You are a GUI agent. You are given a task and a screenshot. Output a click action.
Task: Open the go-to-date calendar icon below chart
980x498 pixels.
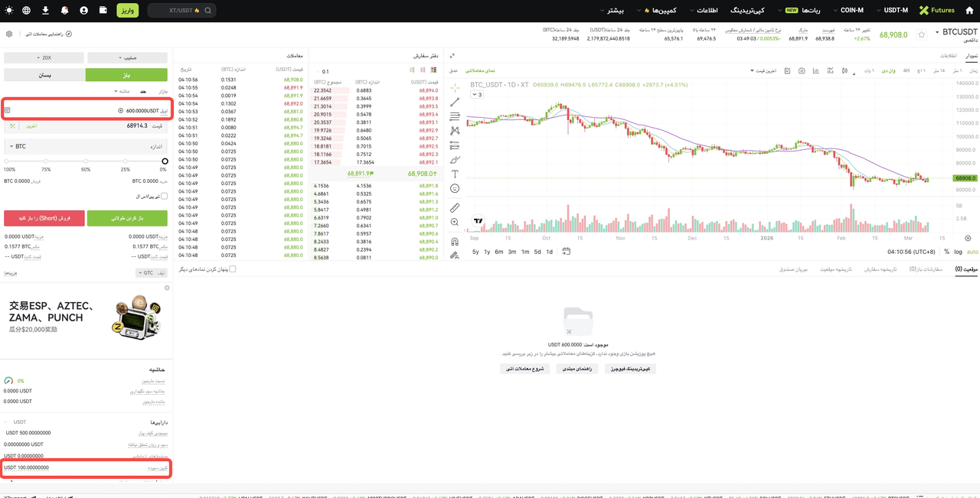(567, 251)
